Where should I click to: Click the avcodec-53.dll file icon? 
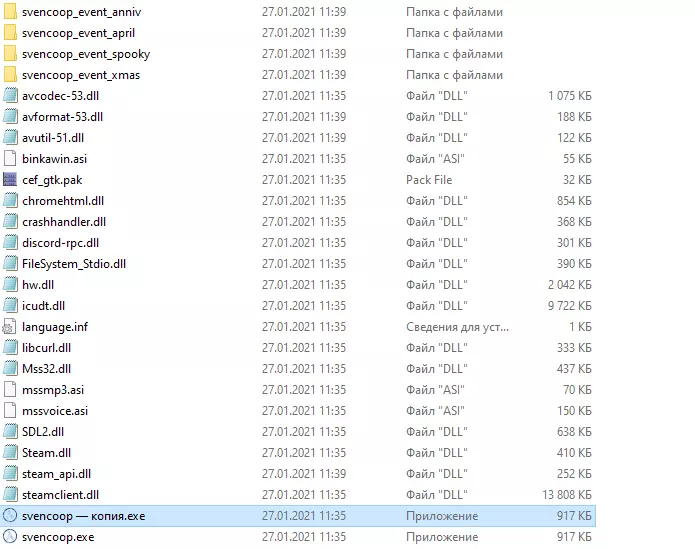click(x=10, y=95)
